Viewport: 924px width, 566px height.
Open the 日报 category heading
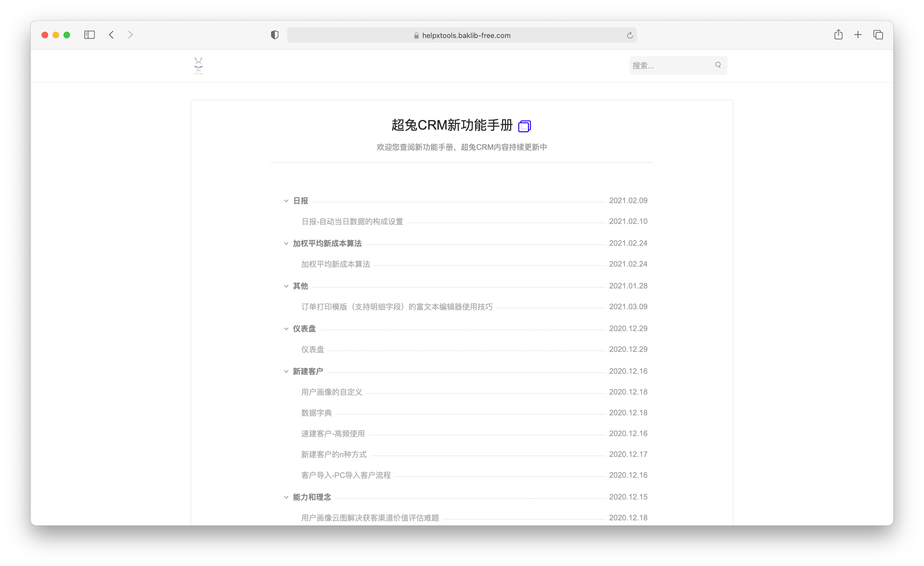300,201
